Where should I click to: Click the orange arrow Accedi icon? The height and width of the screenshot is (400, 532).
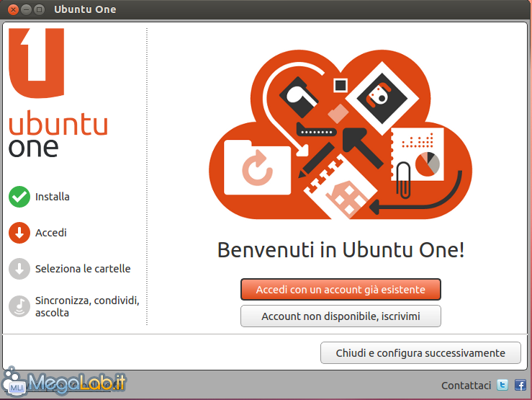pos(19,233)
